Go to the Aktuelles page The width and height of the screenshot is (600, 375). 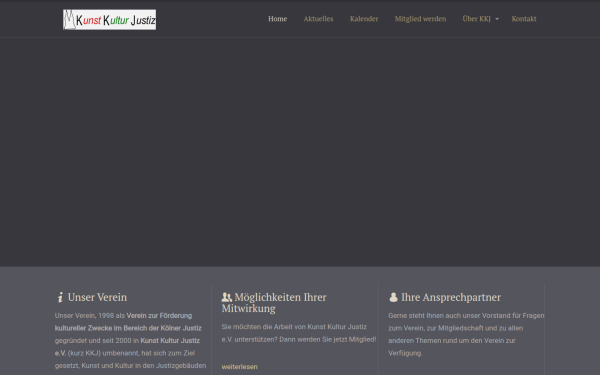pyautogui.click(x=318, y=19)
